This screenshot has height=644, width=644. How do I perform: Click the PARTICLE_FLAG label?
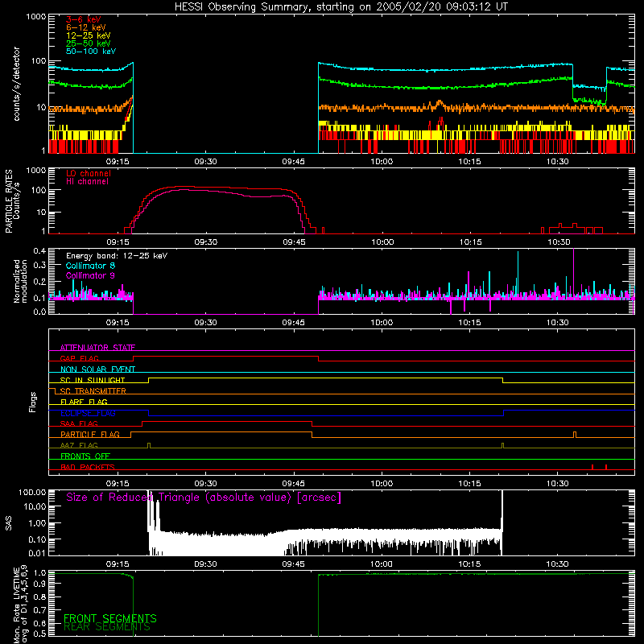tap(90, 434)
